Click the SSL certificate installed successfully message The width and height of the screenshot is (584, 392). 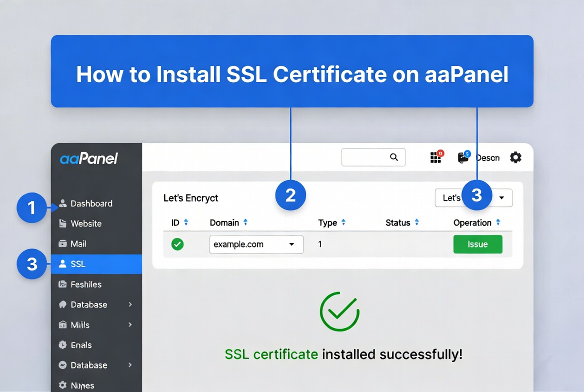(343, 354)
